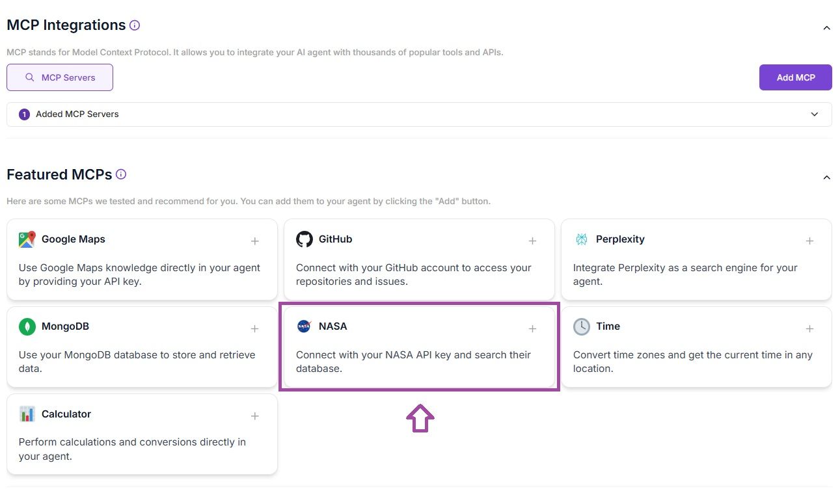Click info icon beside MCP Integrations heading

[x=135, y=25]
